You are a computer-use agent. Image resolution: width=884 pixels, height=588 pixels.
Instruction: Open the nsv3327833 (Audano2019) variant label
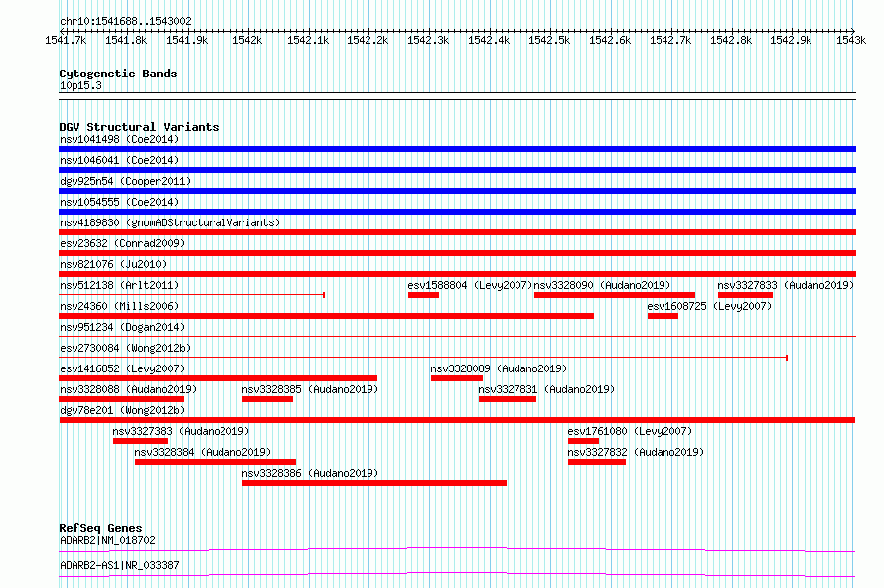click(786, 285)
